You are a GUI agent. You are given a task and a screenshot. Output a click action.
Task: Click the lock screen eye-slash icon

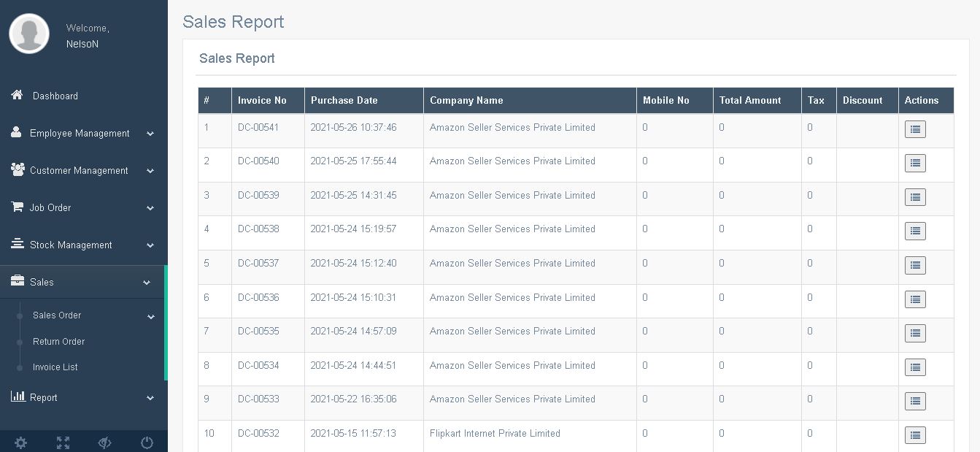[x=104, y=443]
